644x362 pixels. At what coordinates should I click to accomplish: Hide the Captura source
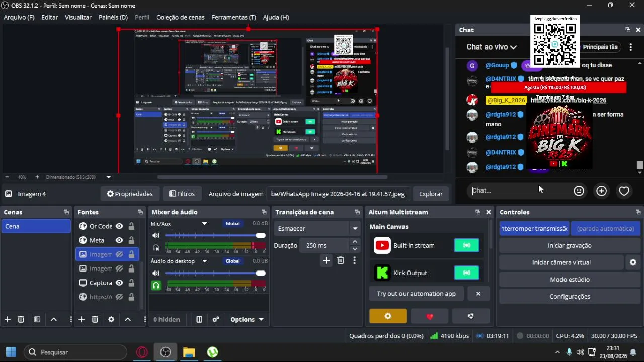[x=119, y=283]
